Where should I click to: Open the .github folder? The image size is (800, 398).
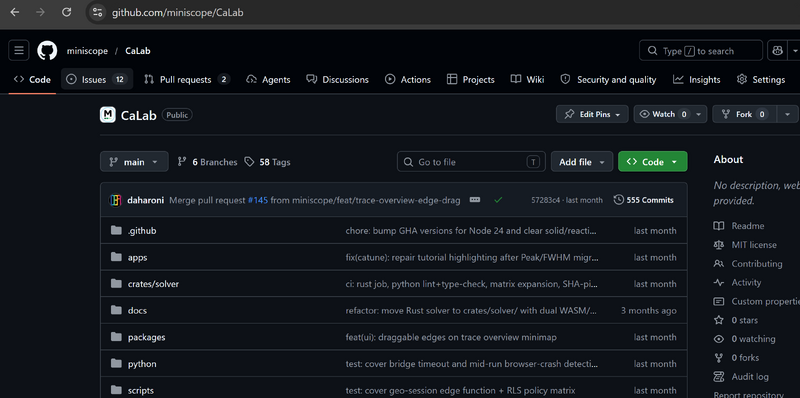pos(142,231)
